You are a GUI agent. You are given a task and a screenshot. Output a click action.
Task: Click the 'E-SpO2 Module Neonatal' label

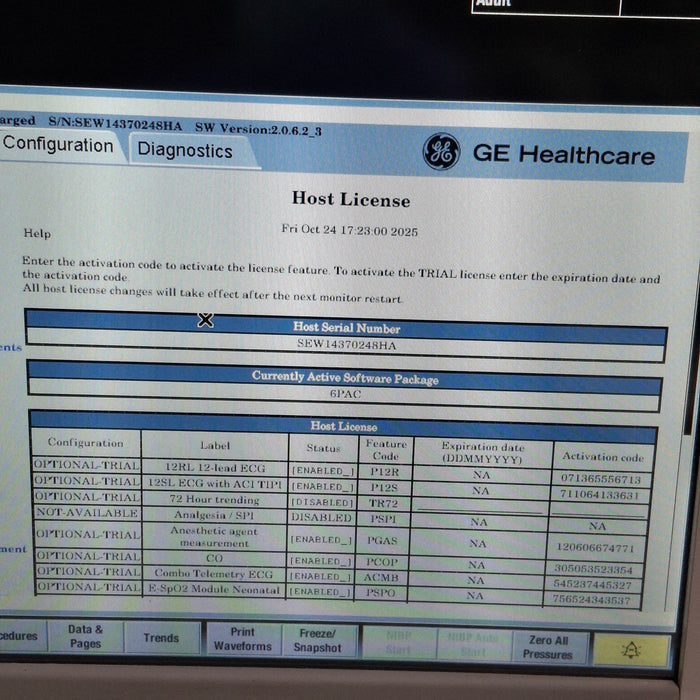coord(214,589)
